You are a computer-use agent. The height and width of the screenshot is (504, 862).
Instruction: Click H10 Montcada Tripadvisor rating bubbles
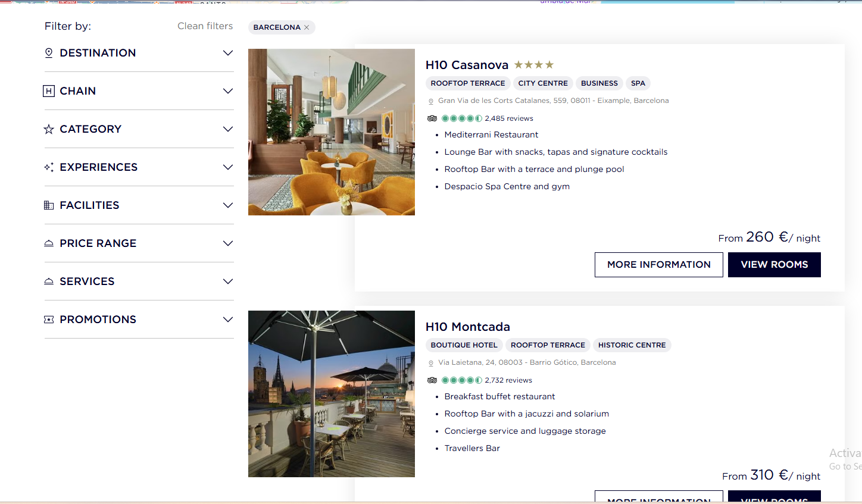coord(462,380)
